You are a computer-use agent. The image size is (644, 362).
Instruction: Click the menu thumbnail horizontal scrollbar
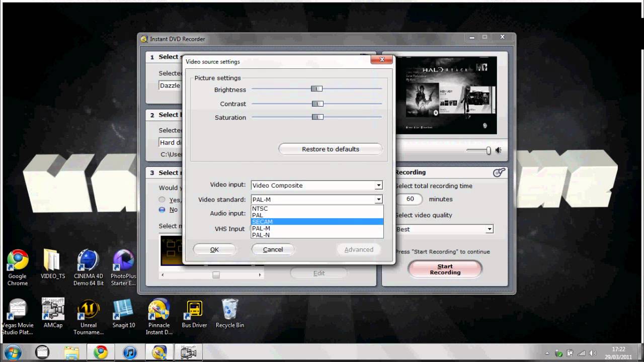tap(210, 275)
